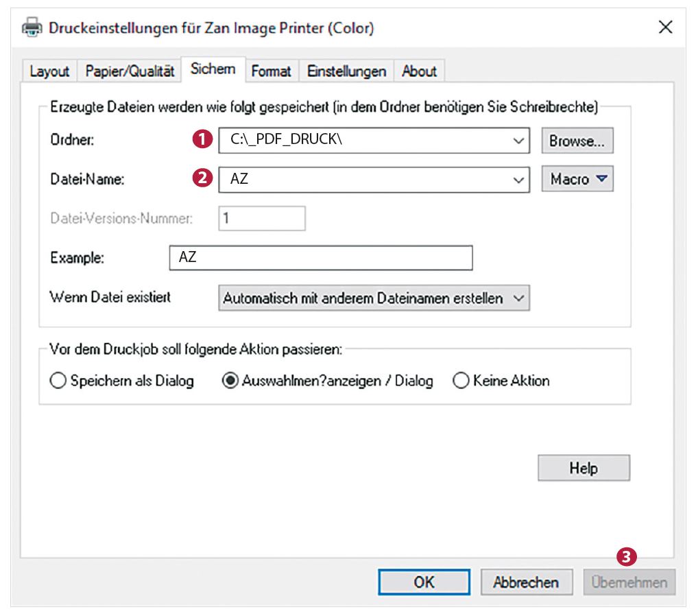Select the Keine Aktion radio button
Screen dimensions: 696x616
(460, 381)
